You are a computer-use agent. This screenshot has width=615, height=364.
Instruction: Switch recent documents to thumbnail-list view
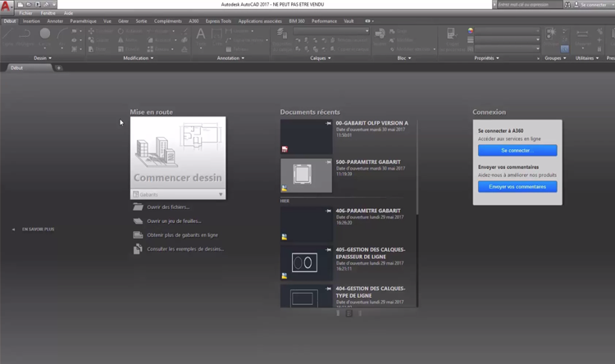click(349, 313)
